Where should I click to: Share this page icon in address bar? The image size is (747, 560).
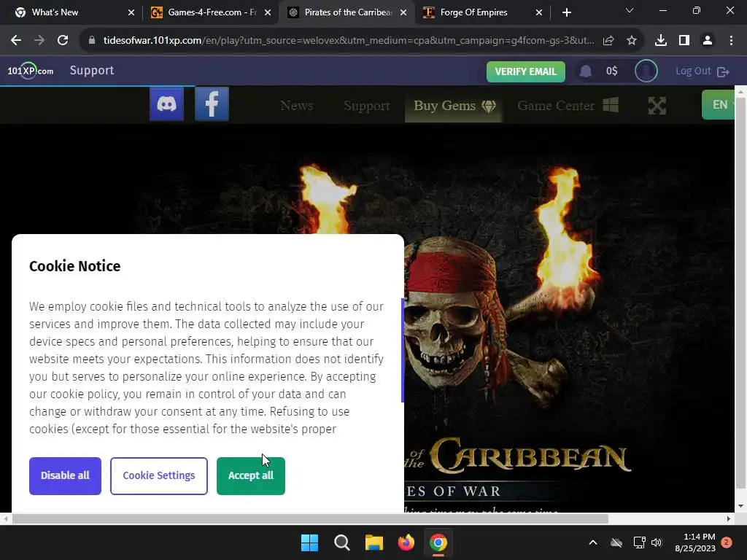[608, 41]
